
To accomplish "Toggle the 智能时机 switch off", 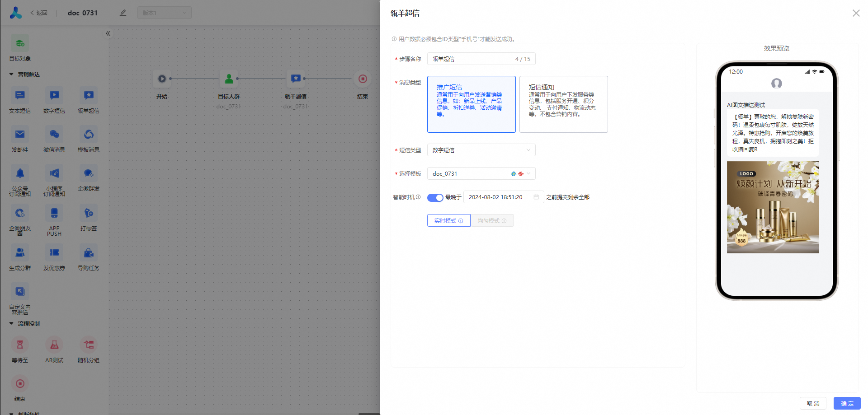I will (435, 197).
